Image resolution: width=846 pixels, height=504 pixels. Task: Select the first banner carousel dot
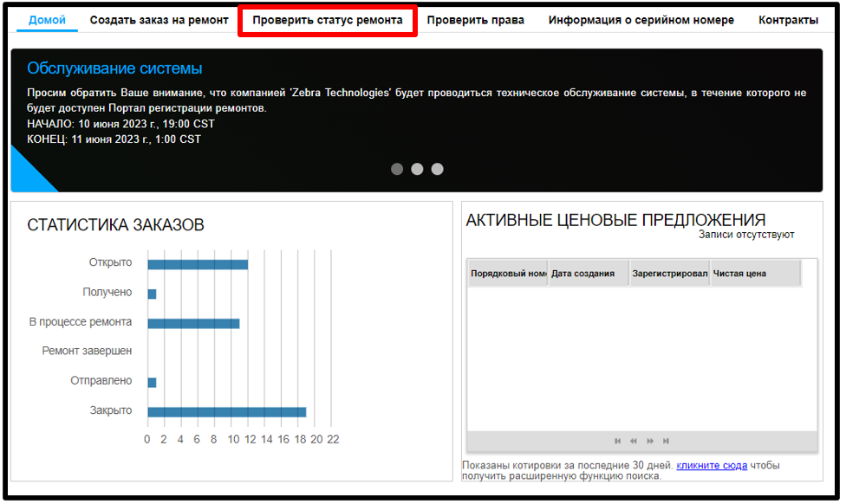[x=397, y=169]
